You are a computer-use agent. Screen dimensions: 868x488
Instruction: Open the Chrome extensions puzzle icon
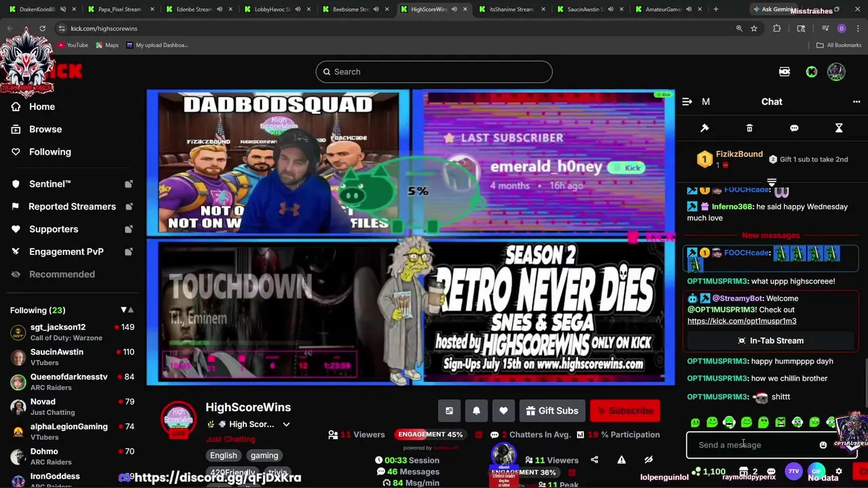[777, 28]
